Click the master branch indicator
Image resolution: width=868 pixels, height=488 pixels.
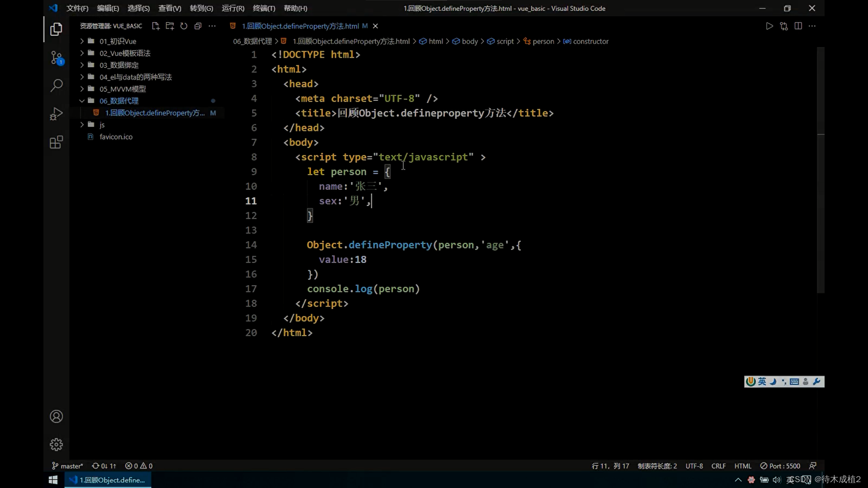click(67, 466)
